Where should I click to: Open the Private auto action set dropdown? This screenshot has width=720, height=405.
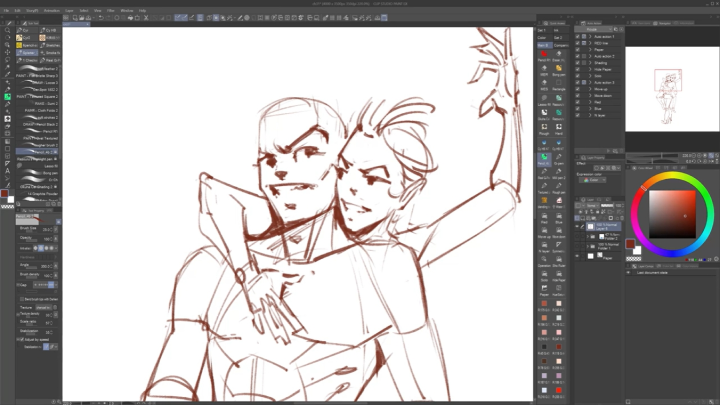pos(595,29)
